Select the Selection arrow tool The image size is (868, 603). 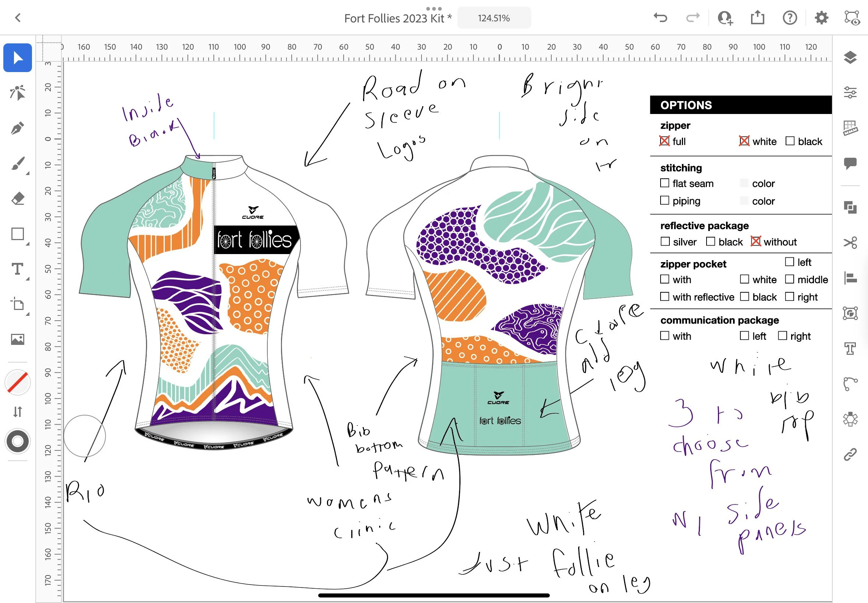click(17, 57)
